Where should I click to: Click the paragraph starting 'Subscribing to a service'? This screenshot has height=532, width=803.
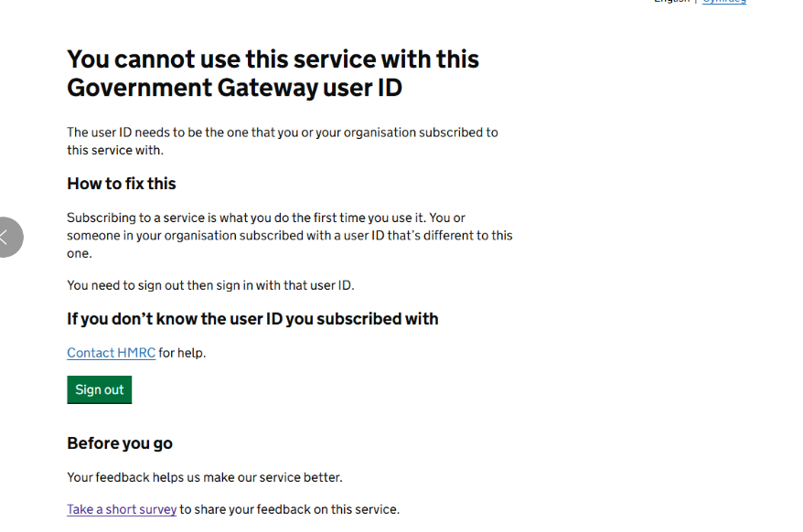point(290,236)
